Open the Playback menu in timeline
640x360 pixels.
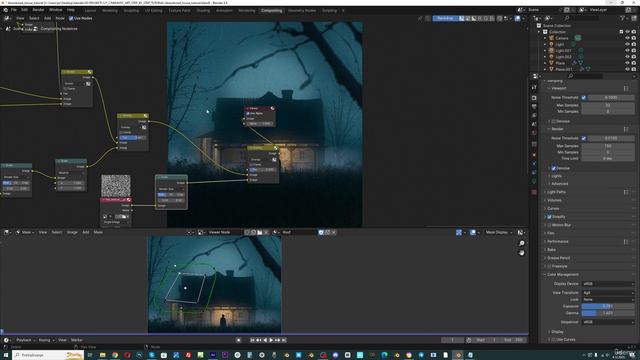pos(24,340)
